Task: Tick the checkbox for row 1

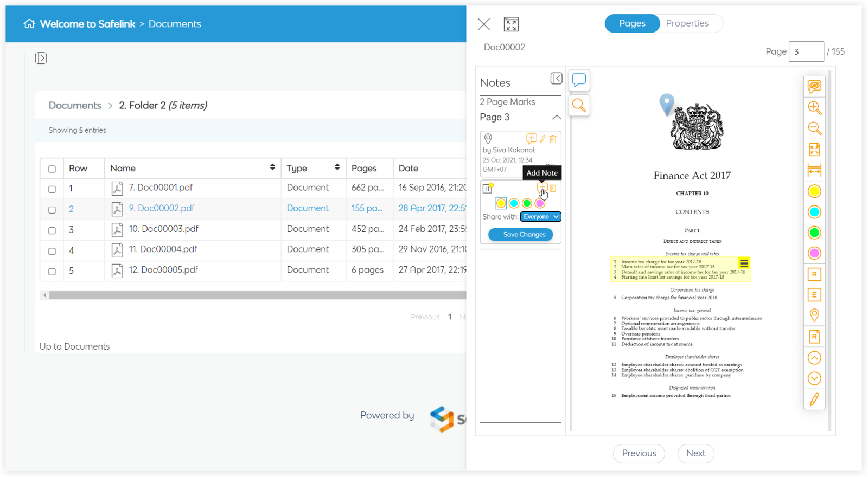Action: [x=52, y=189]
